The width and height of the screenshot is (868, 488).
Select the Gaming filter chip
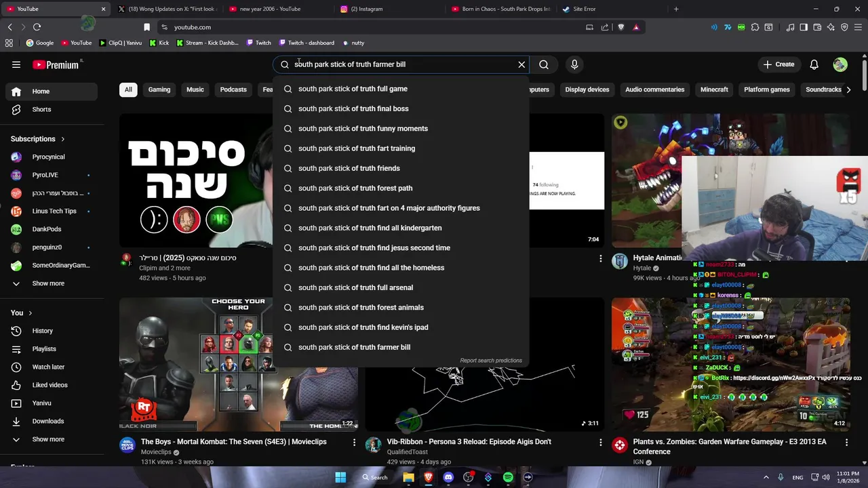point(159,89)
